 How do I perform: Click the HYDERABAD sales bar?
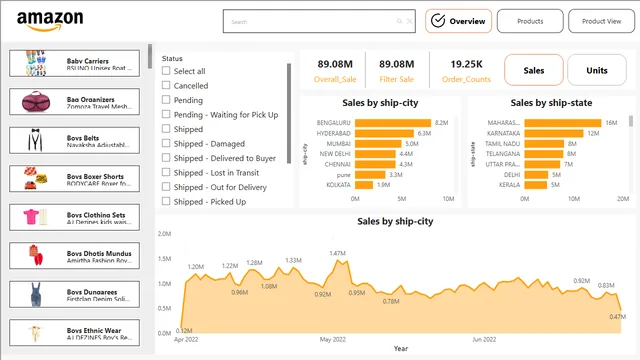[384, 133]
